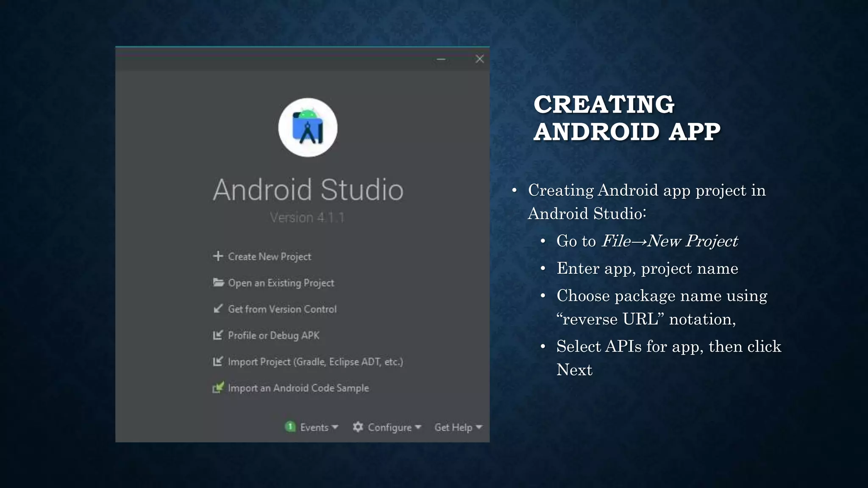
Task: Click the Configure gear icon
Action: click(358, 427)
